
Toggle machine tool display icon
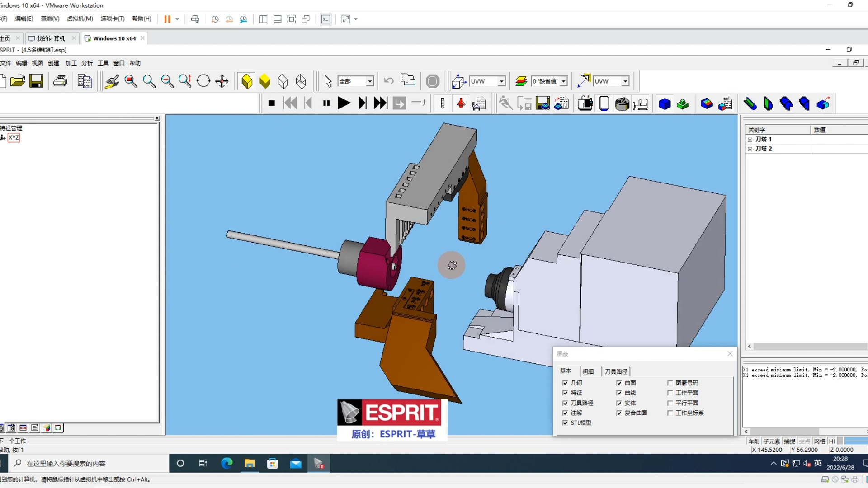pos(585,103)
